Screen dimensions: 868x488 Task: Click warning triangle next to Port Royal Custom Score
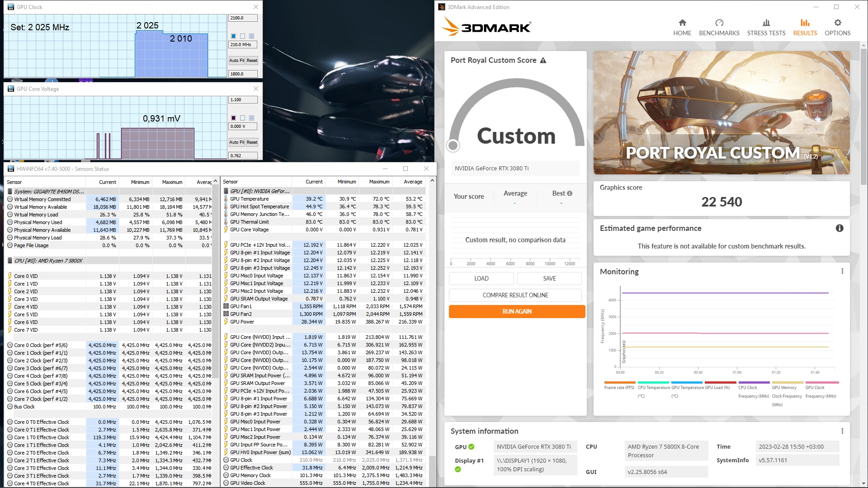pos(543,61)
